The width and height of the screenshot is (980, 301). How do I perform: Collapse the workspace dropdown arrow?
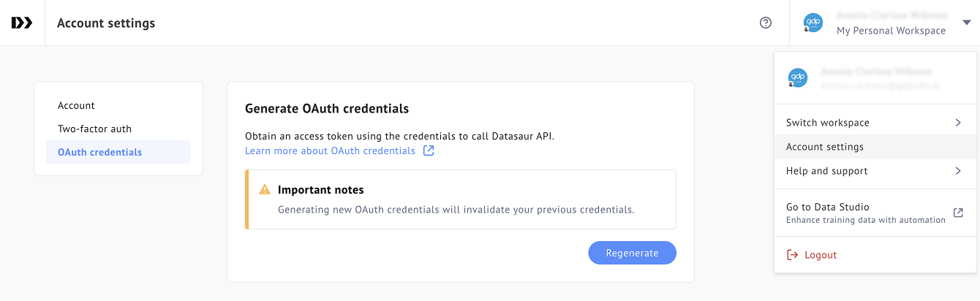[x=966, y=23]
